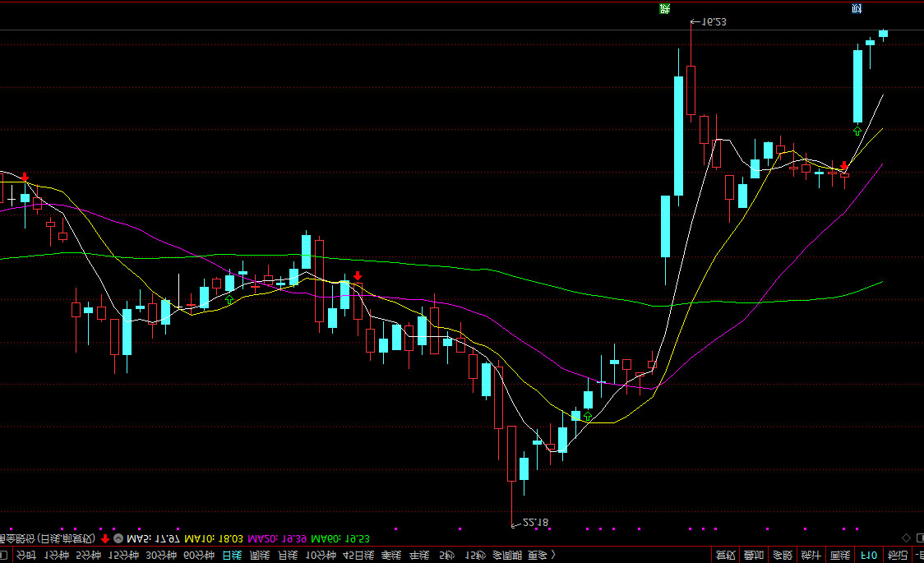Screen dimensions: 924x563
Task: Switch to the 60分钟 period tab
Action: 199,556
